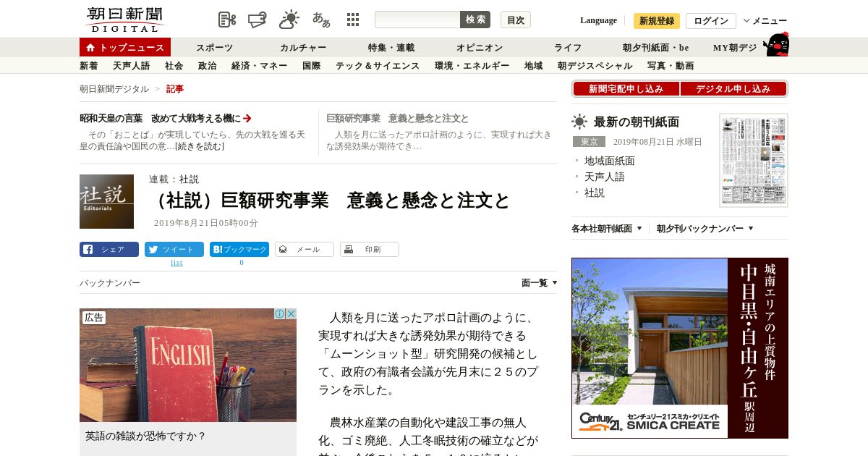
Task: Open the バックナンバー link
Action: tap(110, 283)
